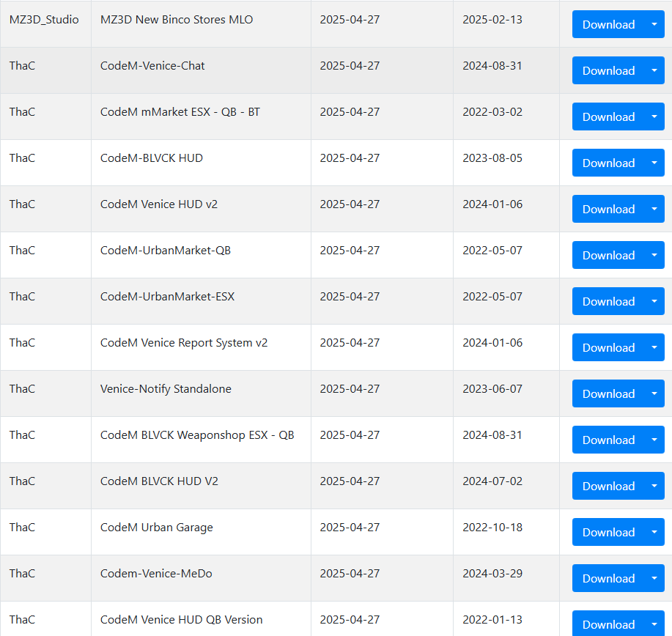Select CodeM BLVCK Weaponshop ESX - QB title
The height and width of the screenshot is (636, 672).
tap(197, 435)
